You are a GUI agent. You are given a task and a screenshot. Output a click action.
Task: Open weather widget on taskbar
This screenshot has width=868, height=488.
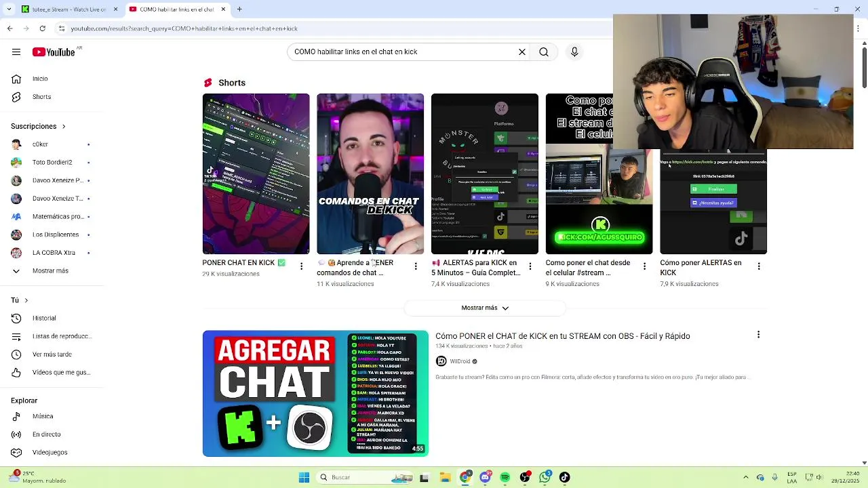coord(37,477)
